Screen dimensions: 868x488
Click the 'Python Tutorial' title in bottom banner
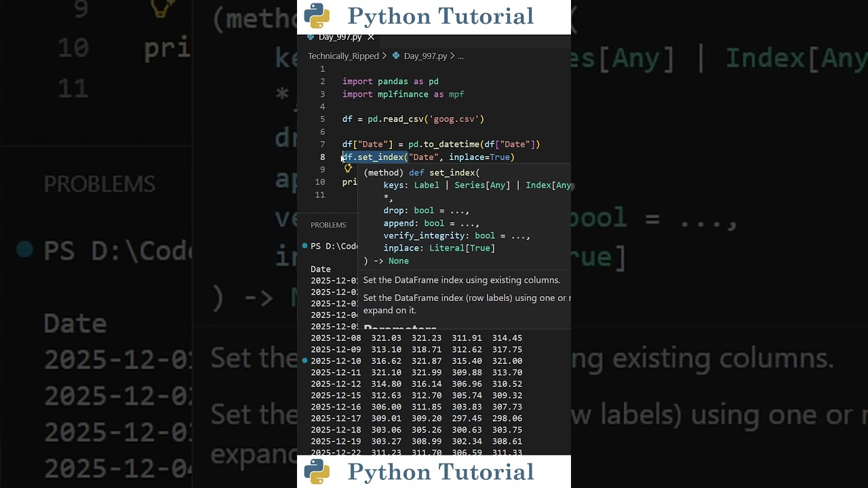pos(441,472)
